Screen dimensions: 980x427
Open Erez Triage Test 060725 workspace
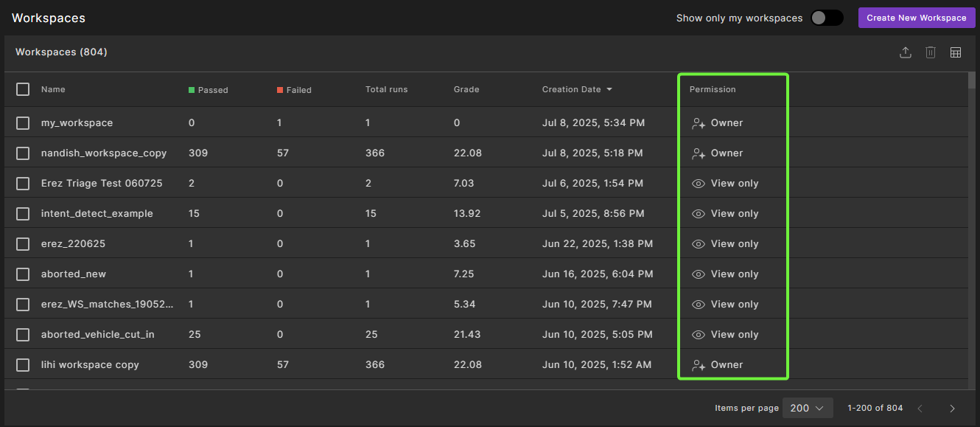click(102, 184)
